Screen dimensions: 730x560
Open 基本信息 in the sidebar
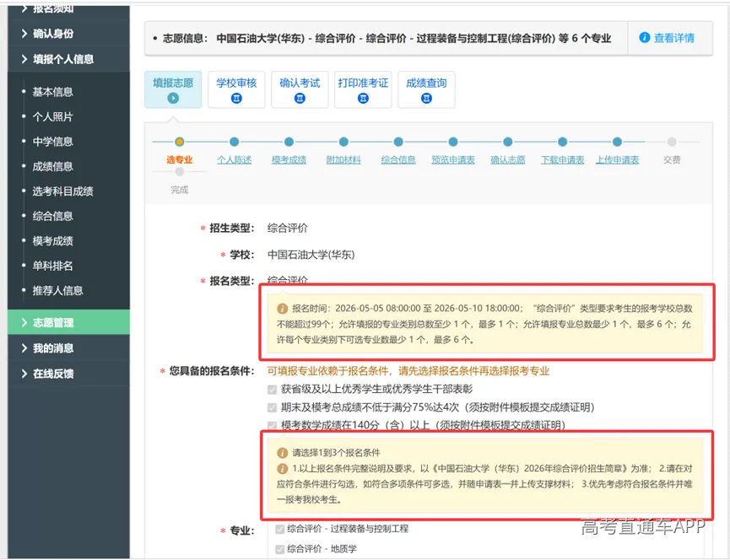tap(52, 92)
